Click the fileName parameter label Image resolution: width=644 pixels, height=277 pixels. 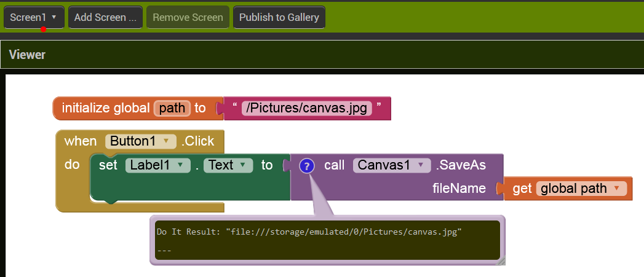[459, 189]
